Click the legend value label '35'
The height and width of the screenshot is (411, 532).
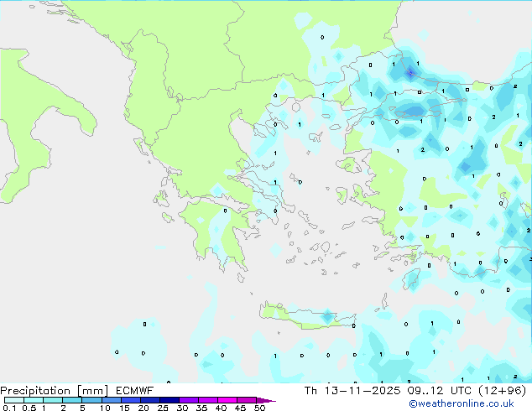(x=201, y=408)
